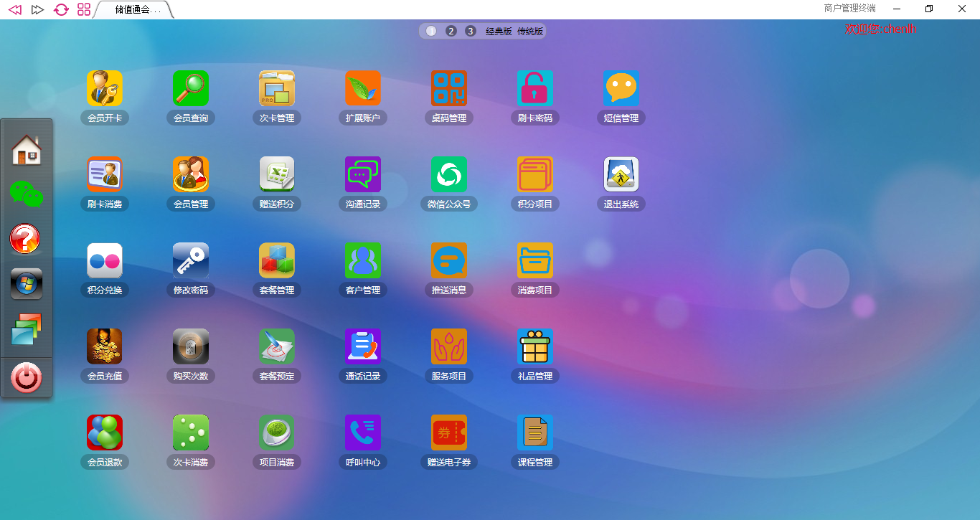The image size is (980, 520).
Task: Switch to desktop page 3
Action: 471,31
